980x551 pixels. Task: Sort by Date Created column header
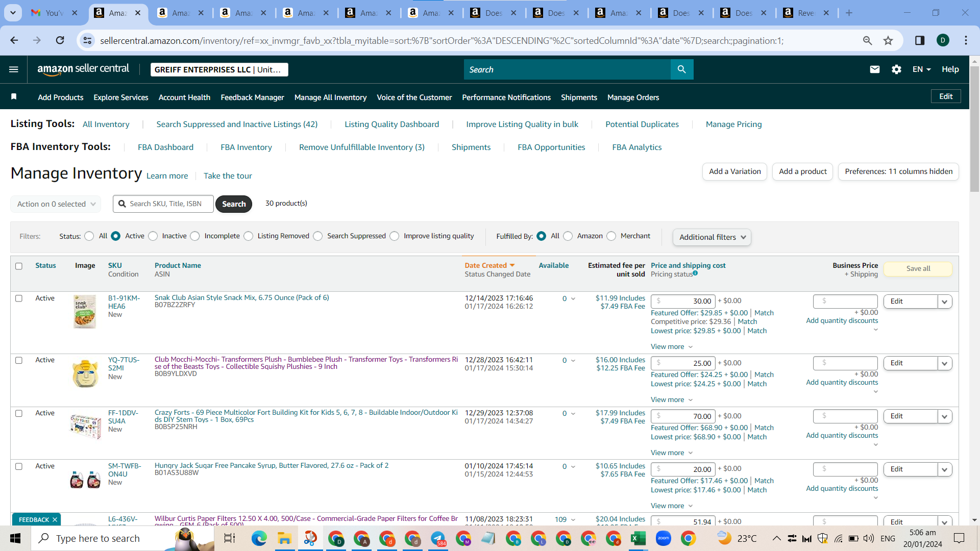pyautogui.click(x=489, y=265)
